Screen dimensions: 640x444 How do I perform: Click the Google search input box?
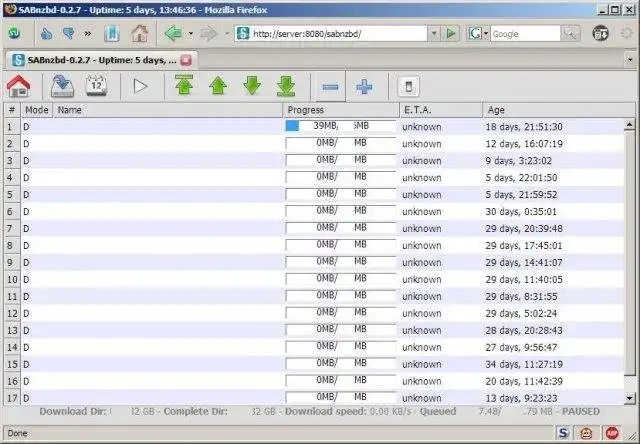coord(526,34)
